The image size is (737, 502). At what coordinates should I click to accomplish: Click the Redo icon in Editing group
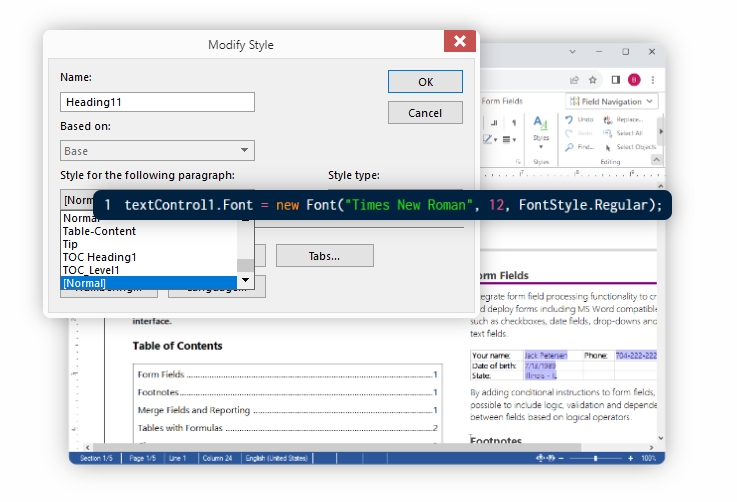tap(569, 133)
